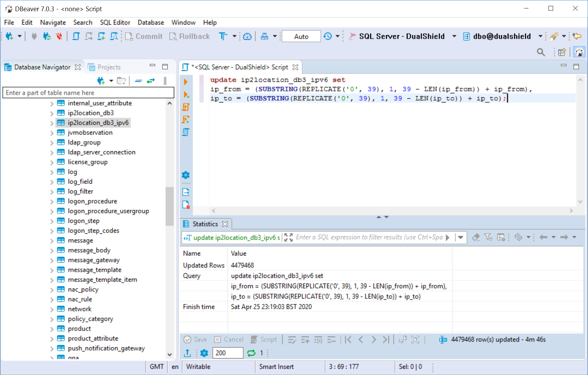Click the Commit button
This screenshot has width=588, height=375.
[x=144, y=36]
